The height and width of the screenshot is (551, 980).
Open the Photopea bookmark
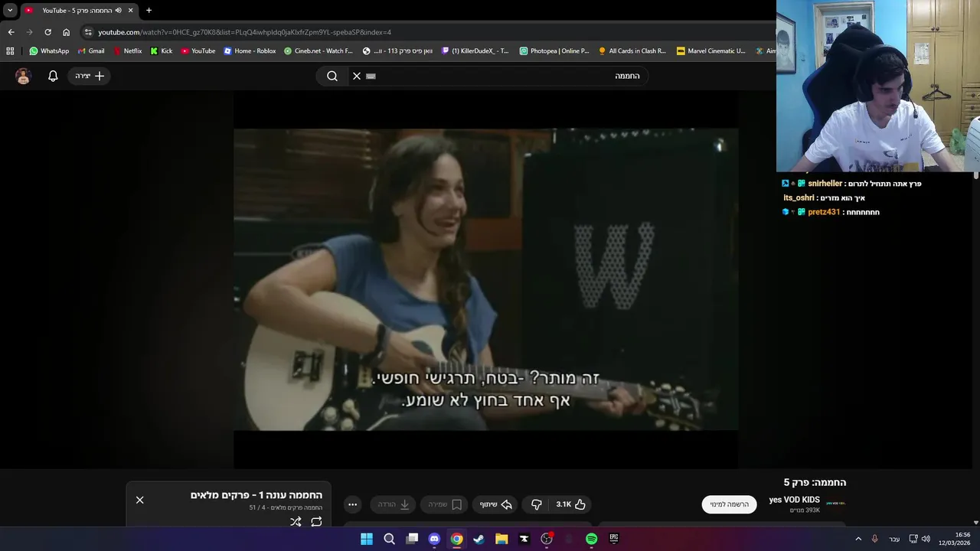(554, 51)
